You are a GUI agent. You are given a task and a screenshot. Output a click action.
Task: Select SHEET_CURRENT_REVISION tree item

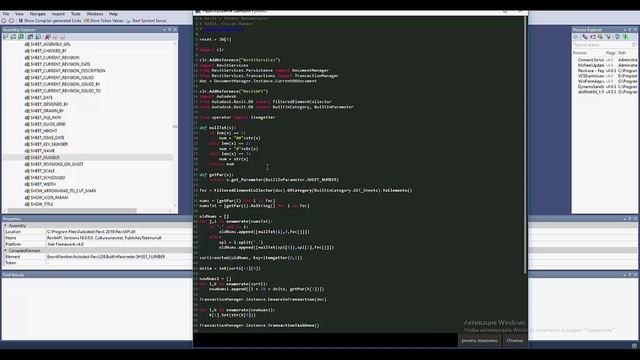(x=55, y=58)
